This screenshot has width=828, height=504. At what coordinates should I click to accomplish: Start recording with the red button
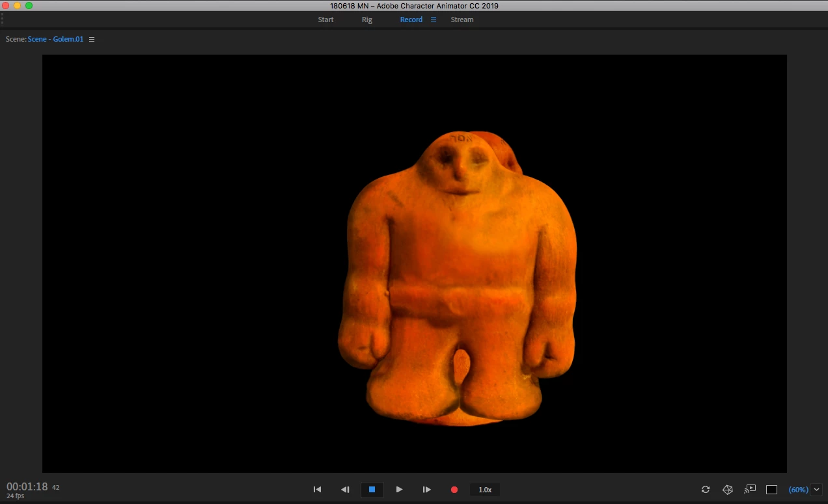coord(454,490)
